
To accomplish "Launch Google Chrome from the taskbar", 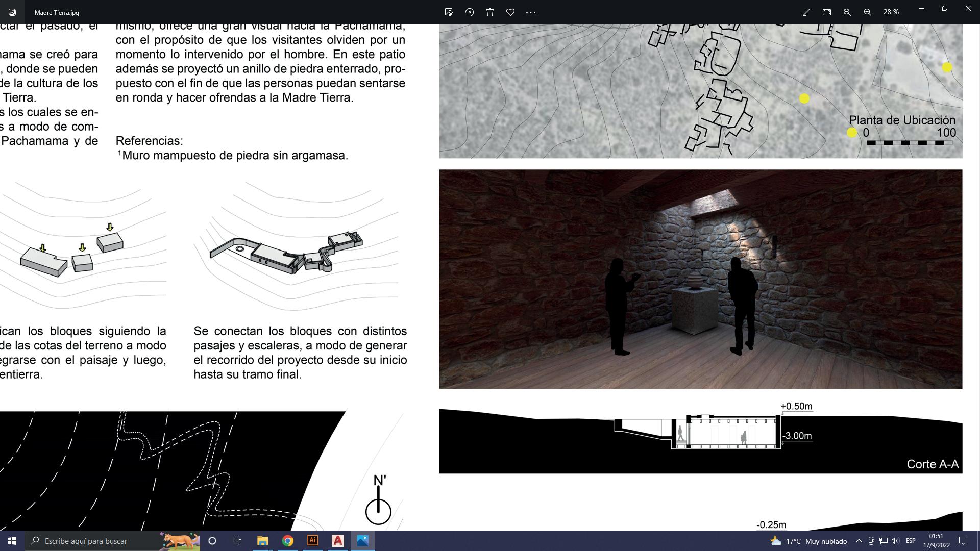I will tap(288, 541).
